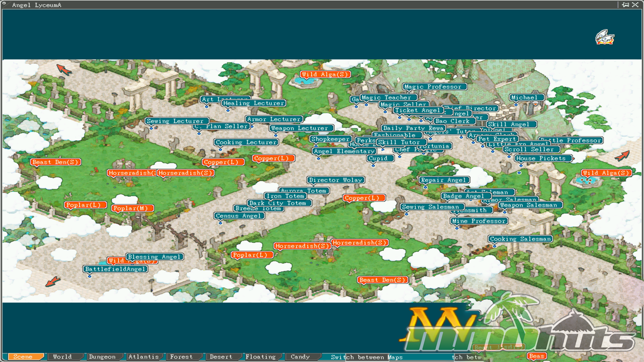The image size is (644, 362).
Task: Click the Mine Professor NPC marker dot
Action: click(x=457, y=228)
